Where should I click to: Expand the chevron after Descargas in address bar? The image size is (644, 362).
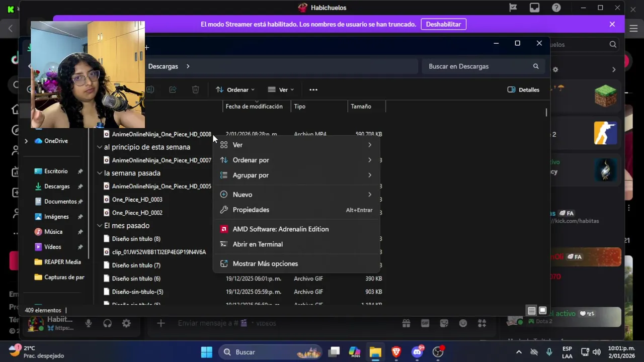click(188, 66)
